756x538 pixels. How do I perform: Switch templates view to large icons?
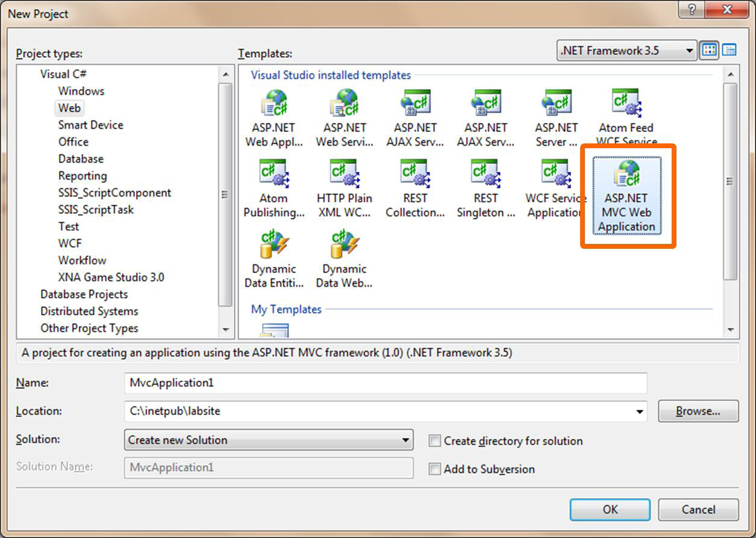click(x=710, y=51)
